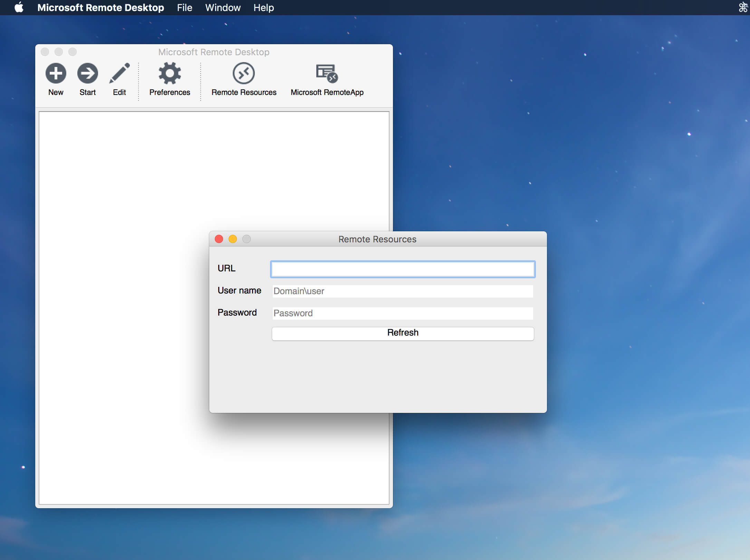
Task: Minimize the Remote Resources dialog
Action: 233,239
